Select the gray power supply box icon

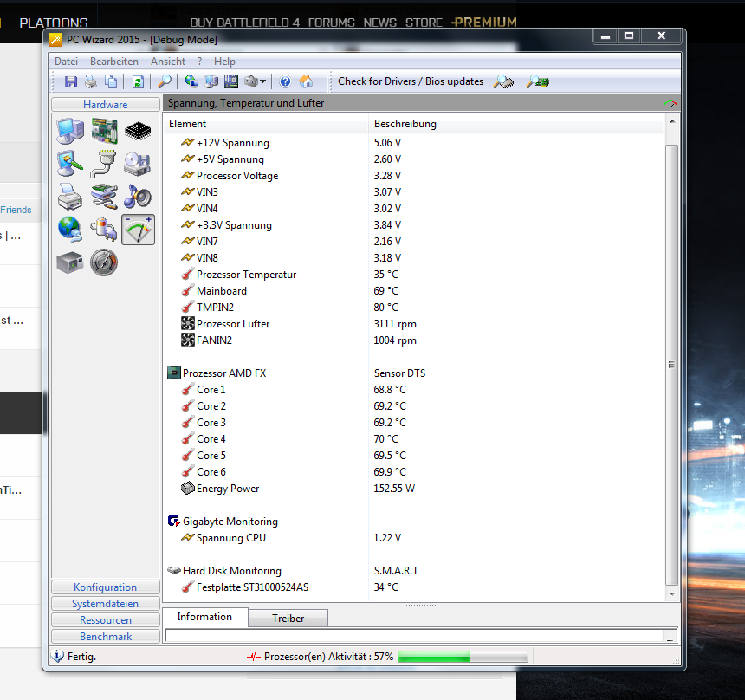click(x=70, y=262)
